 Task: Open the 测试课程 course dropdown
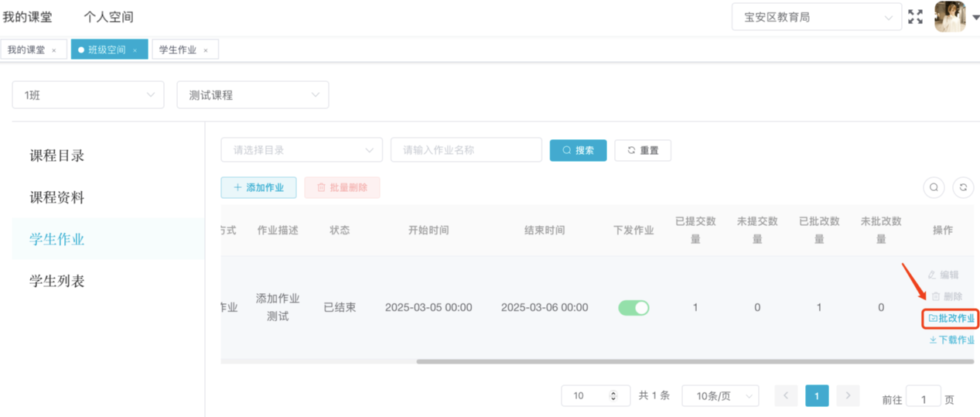pyautogui.click(x=253, y=95)
